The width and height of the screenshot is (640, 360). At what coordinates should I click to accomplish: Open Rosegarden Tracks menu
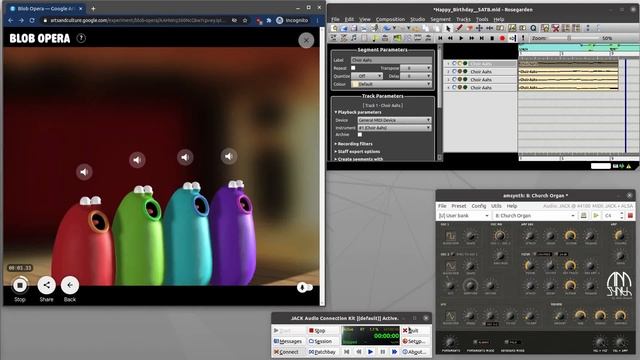463,19
